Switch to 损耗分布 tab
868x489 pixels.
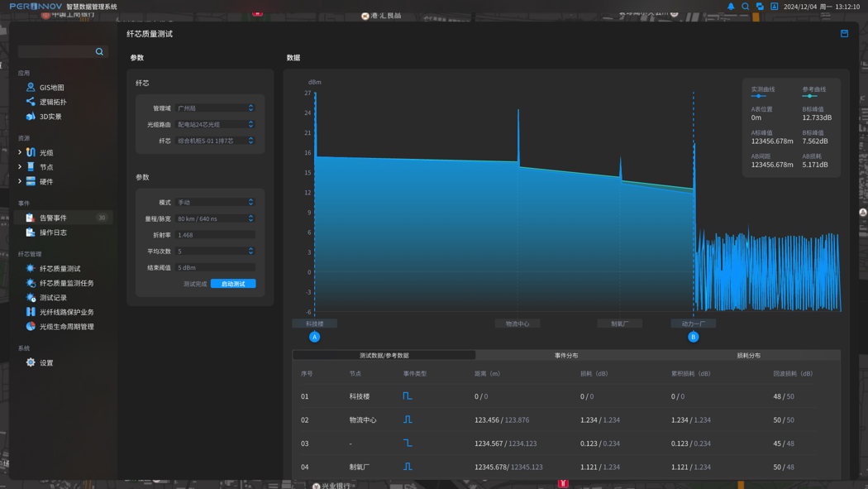pos(748,356)
